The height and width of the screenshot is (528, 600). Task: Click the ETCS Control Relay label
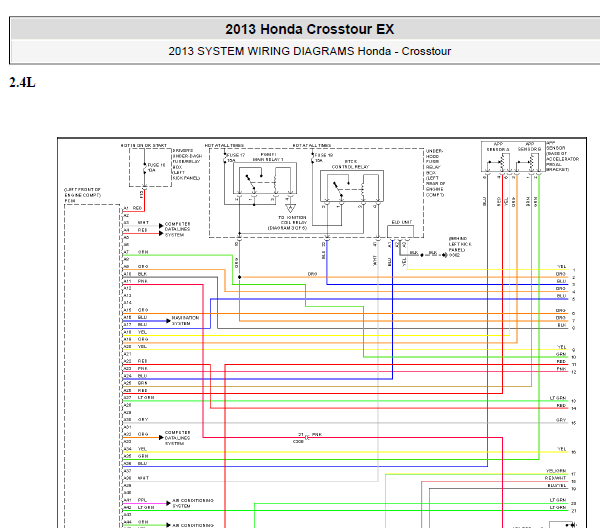tap(350, 164)
